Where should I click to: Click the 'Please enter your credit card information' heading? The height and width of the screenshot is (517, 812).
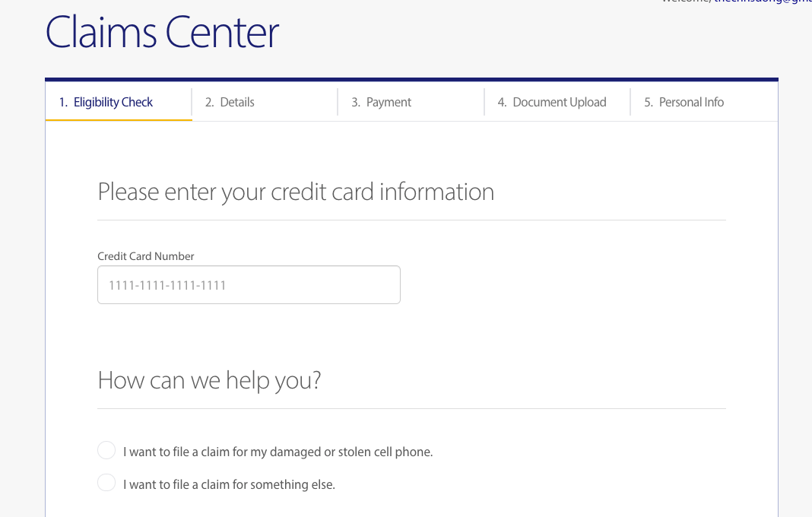click(296, 192)
